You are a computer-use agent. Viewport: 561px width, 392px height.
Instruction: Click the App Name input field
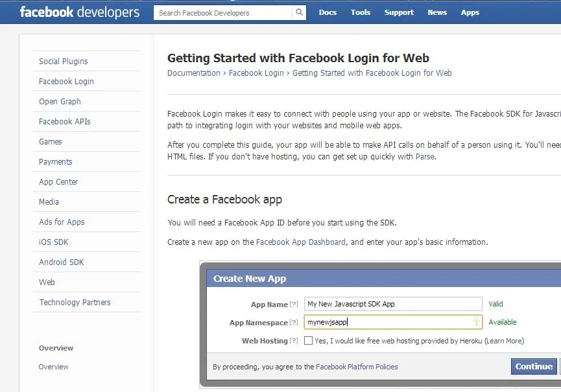pos(393,304)
